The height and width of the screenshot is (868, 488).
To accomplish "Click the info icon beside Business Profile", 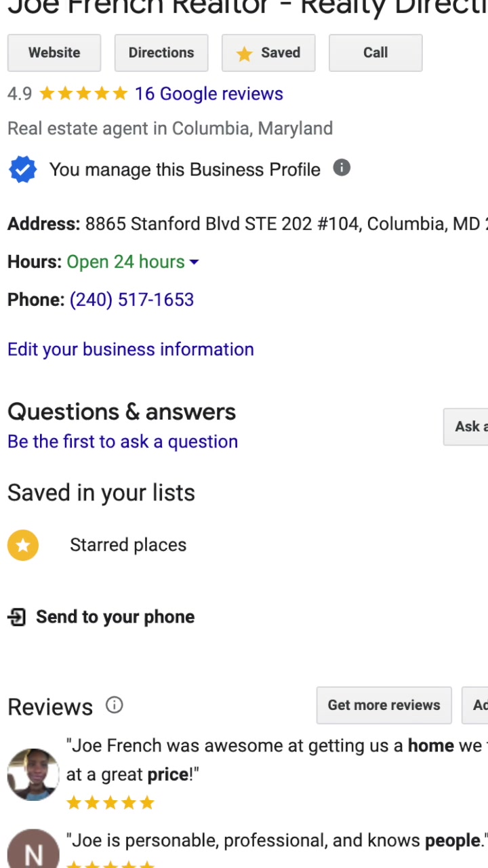I will [x=342, y=168].
